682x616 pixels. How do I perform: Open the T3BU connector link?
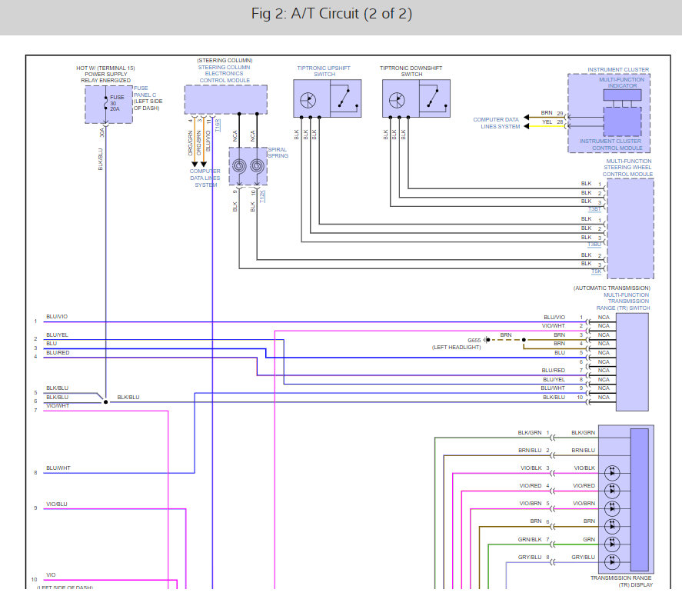coord(594,245)
